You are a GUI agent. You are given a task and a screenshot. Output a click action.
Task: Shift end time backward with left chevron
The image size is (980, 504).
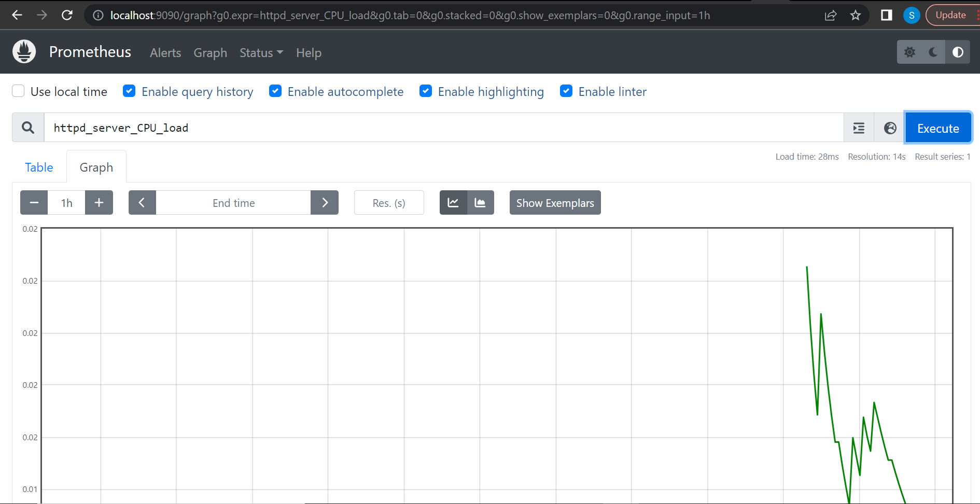click(x=142, y=202)
